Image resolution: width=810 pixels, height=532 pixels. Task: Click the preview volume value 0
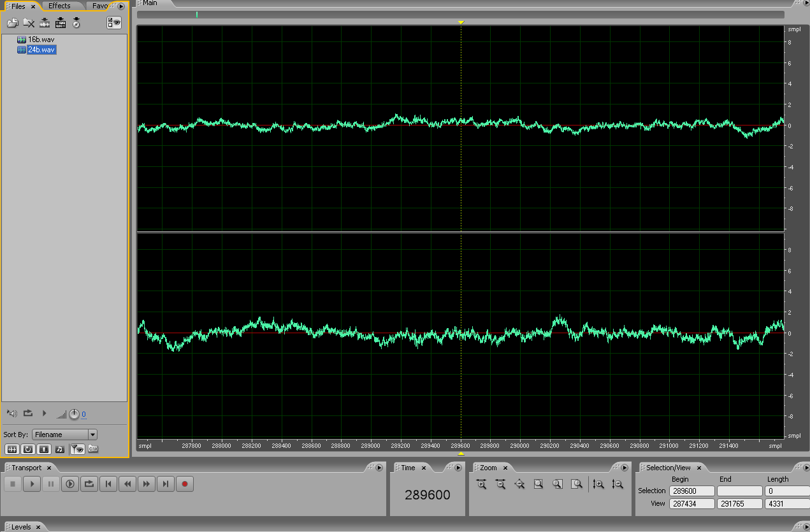click(83, 415)
